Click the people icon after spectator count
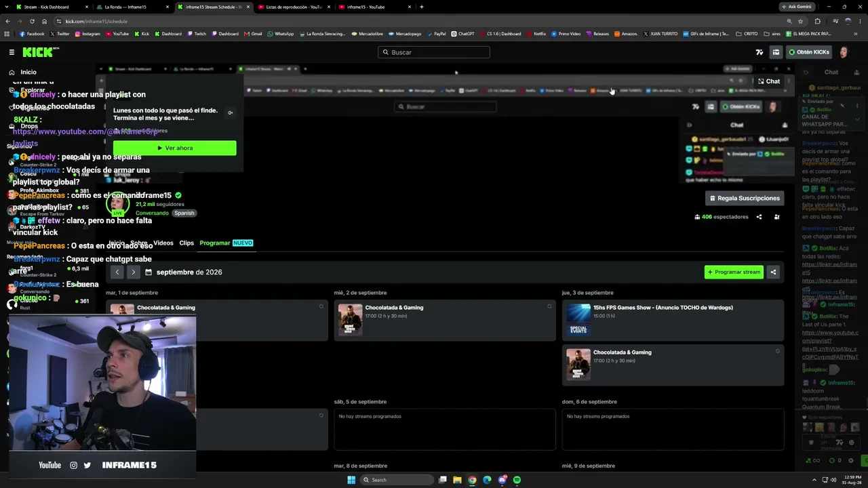Viewport: 868px width, 488px height. click(777, 217)
